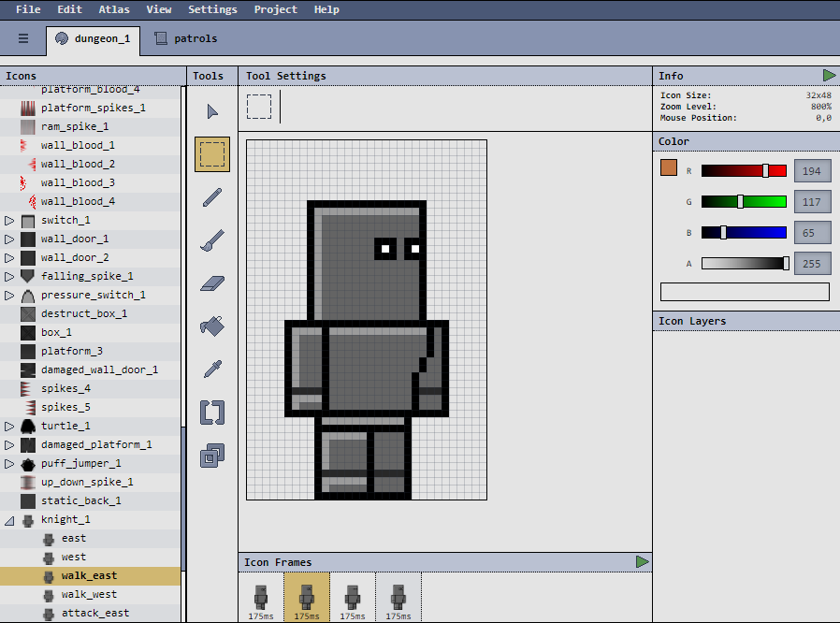The height and width of the screenshot is (623, 840).
Task: Click the alpha A slider
Action: [x=746, y=263]
